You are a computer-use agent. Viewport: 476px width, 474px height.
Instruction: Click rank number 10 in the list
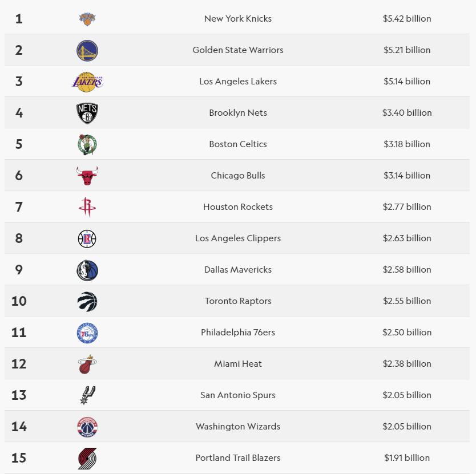19,301
